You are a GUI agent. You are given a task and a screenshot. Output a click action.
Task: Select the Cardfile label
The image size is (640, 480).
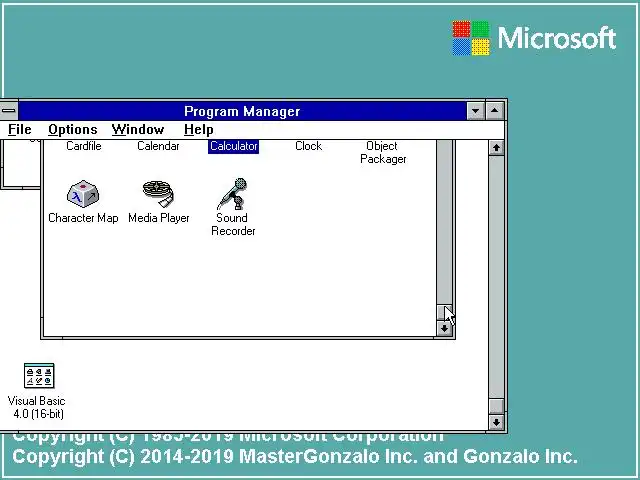(x=84, y=146)
